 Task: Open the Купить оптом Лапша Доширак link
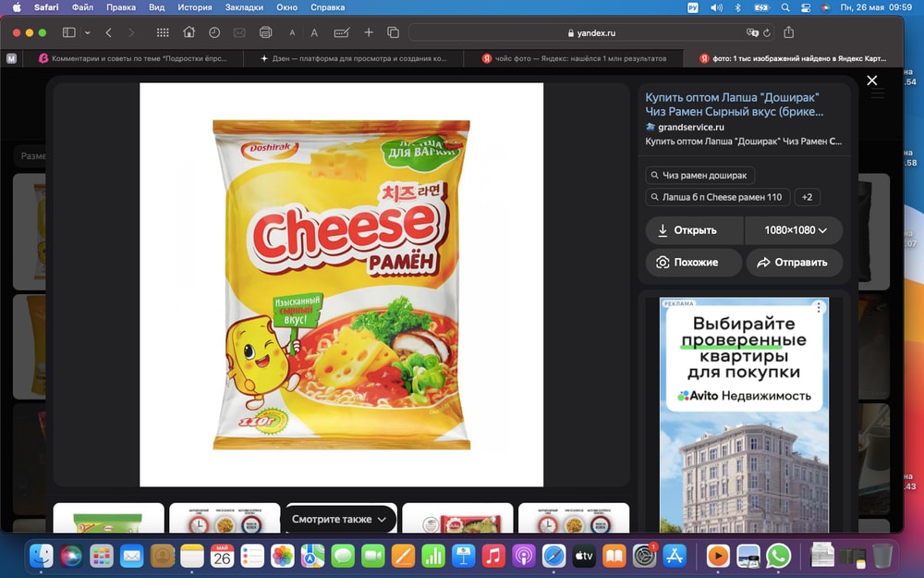click(x=734, y=105)
